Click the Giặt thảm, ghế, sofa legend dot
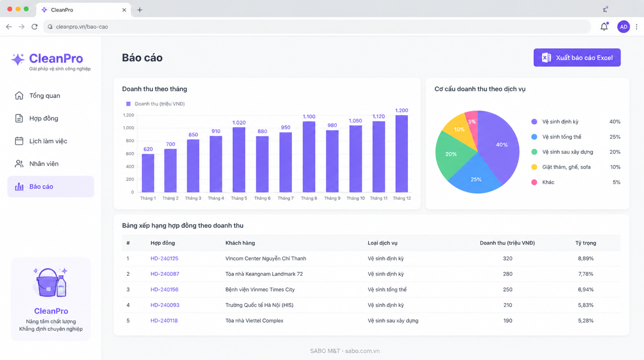 click(534, 167)
